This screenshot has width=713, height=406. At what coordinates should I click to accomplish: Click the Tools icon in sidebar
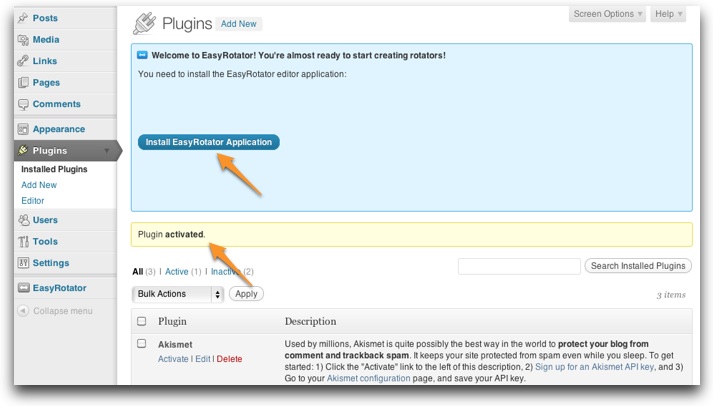(x=23, y=241)
